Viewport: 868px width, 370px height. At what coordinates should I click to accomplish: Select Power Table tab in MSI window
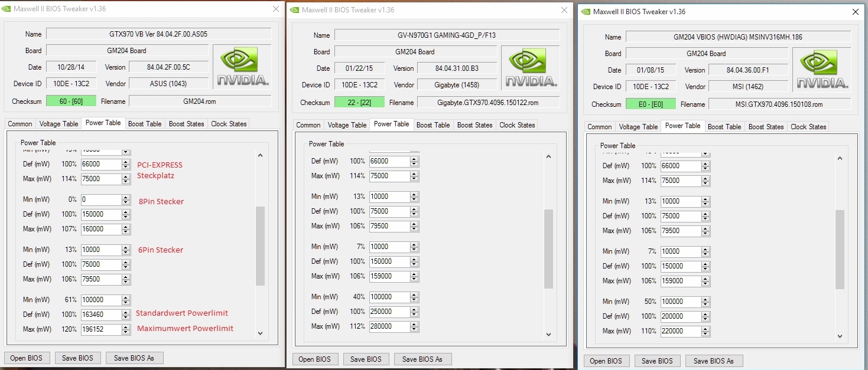point(682,126)
